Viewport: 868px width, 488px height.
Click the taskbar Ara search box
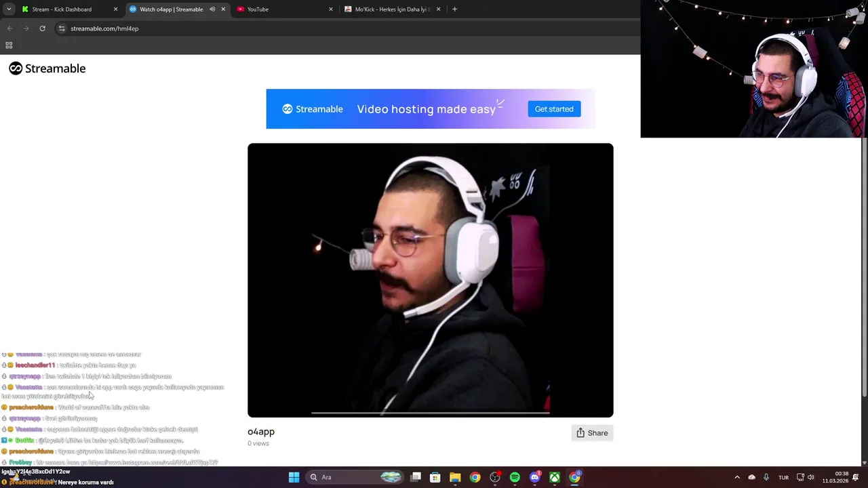click(355, 477)
